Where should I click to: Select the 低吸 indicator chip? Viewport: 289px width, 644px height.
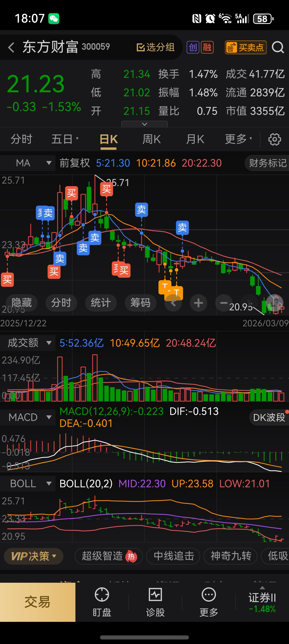pos(275,556)
